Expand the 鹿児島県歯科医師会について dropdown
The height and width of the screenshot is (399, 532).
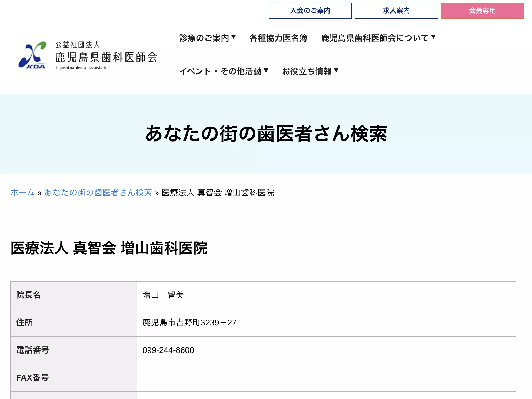[378, 38]
